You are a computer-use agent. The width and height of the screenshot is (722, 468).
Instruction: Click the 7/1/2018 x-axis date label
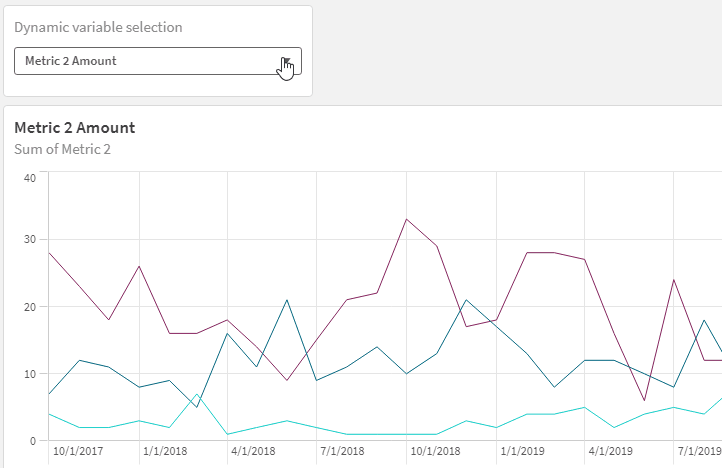click(x=343, y=452)
